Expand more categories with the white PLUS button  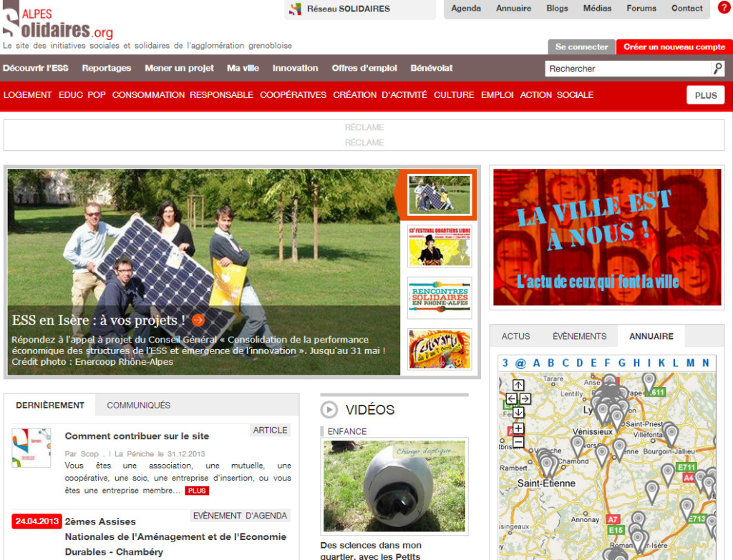click(705, 95)
